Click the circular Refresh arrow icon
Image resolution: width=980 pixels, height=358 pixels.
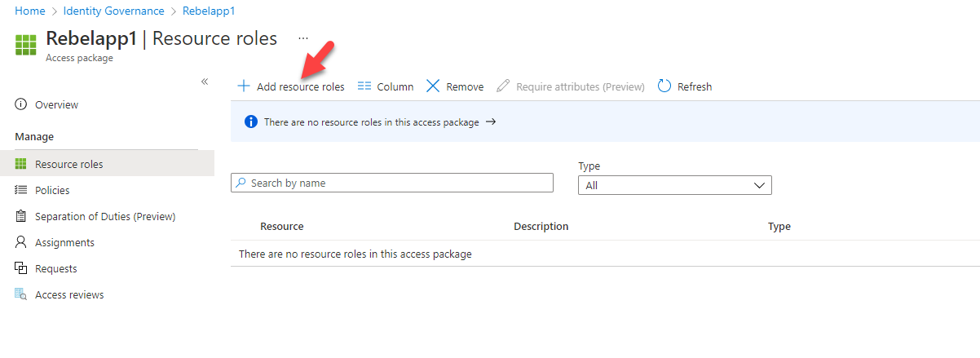(664, 86)
